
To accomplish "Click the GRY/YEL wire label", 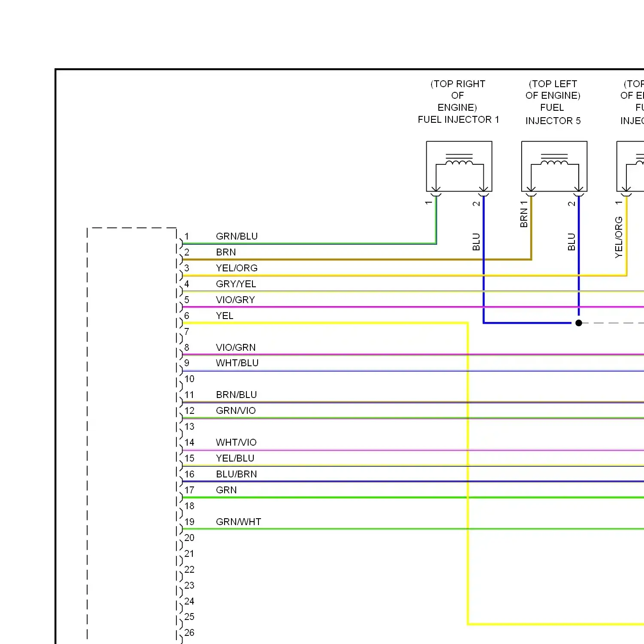I will coord(236,284).
